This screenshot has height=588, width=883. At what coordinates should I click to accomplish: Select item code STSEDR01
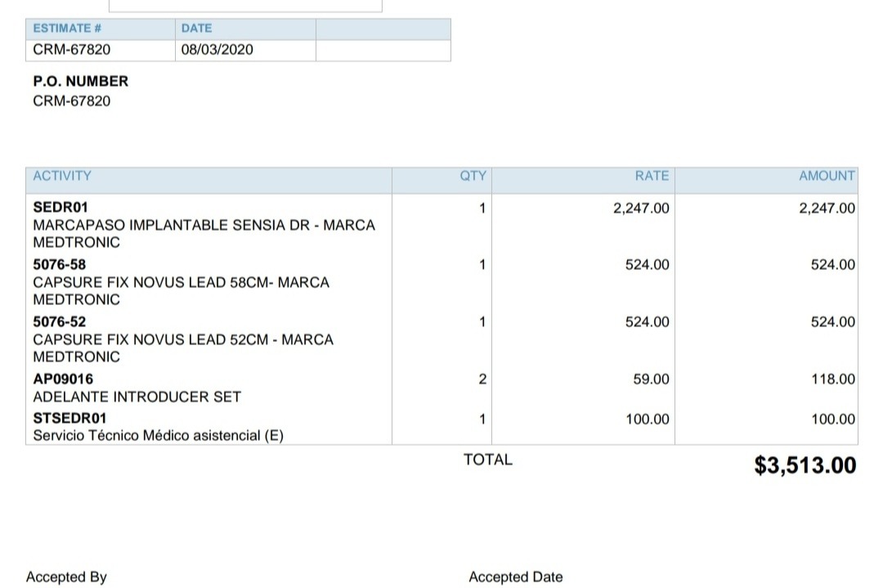point(69,419)
